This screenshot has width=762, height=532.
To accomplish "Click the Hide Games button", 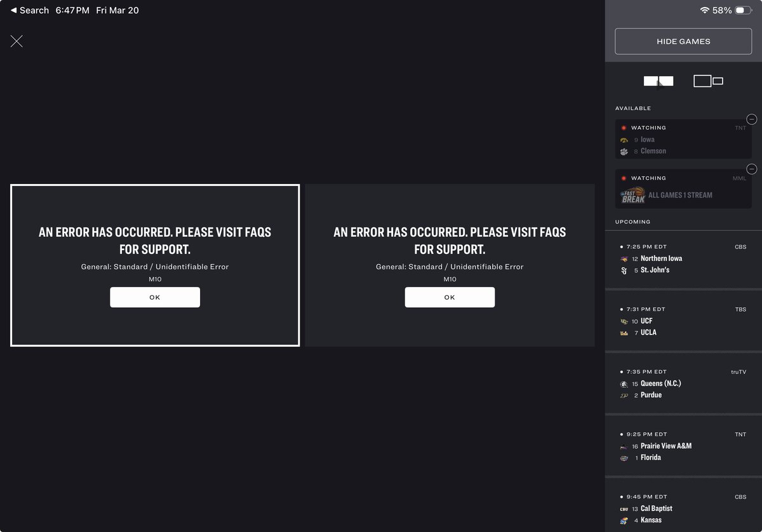I will click(x=683, y=41).
